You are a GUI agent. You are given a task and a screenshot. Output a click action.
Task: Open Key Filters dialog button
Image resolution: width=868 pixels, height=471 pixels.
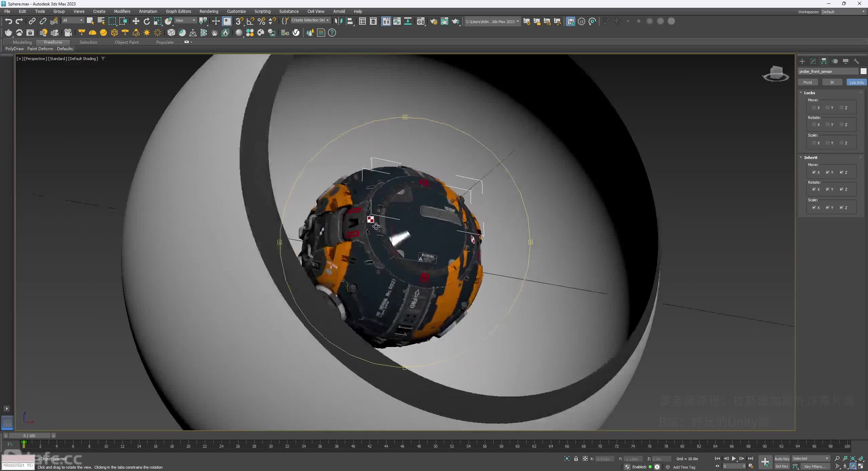coord(815,467)
